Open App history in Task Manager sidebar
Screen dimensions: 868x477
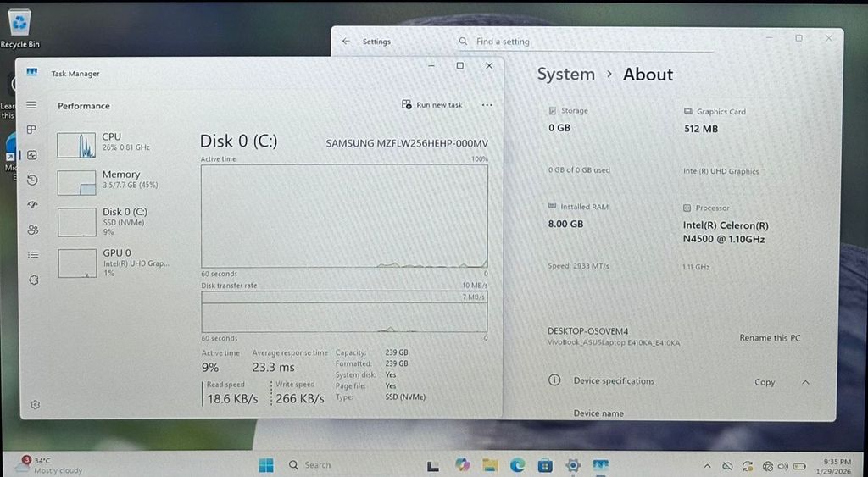point(32,180)
